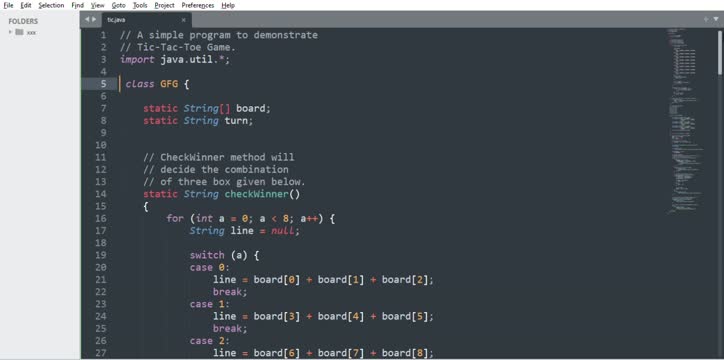Click the vertical scrollbar thumb
Image resolution: width=724 pixels, height=360 pixels.
point(720,52)
